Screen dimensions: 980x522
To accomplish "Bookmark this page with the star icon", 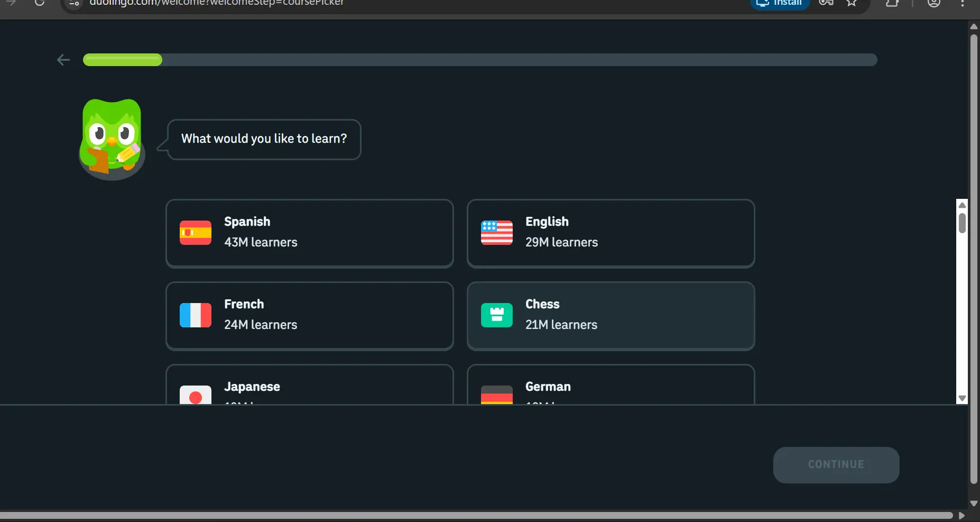I will pos(852,3).
